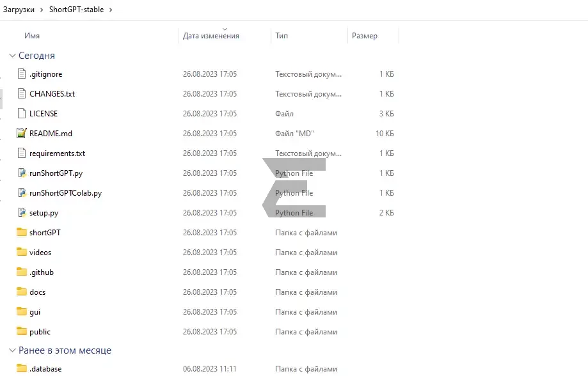Select the runShortGPT.py file name
Image resolution: width=588 pixels, height=376 pixels.
56,173
